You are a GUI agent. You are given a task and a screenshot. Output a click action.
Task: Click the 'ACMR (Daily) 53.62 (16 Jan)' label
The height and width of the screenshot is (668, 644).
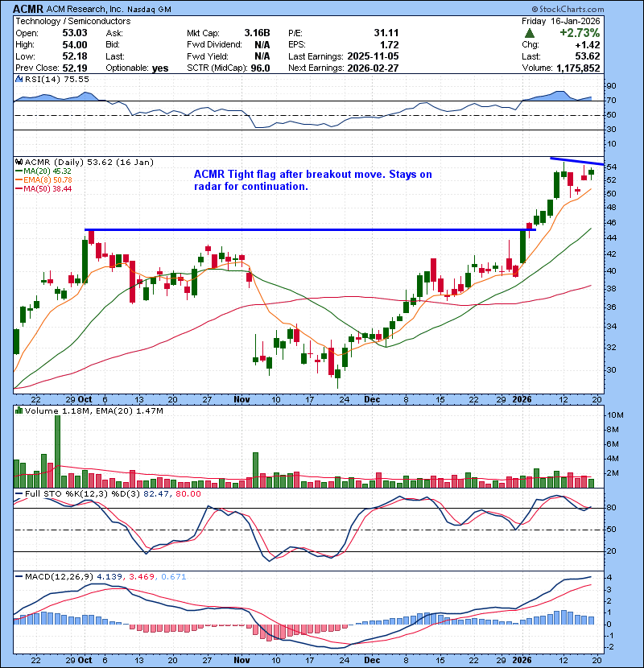89,162
